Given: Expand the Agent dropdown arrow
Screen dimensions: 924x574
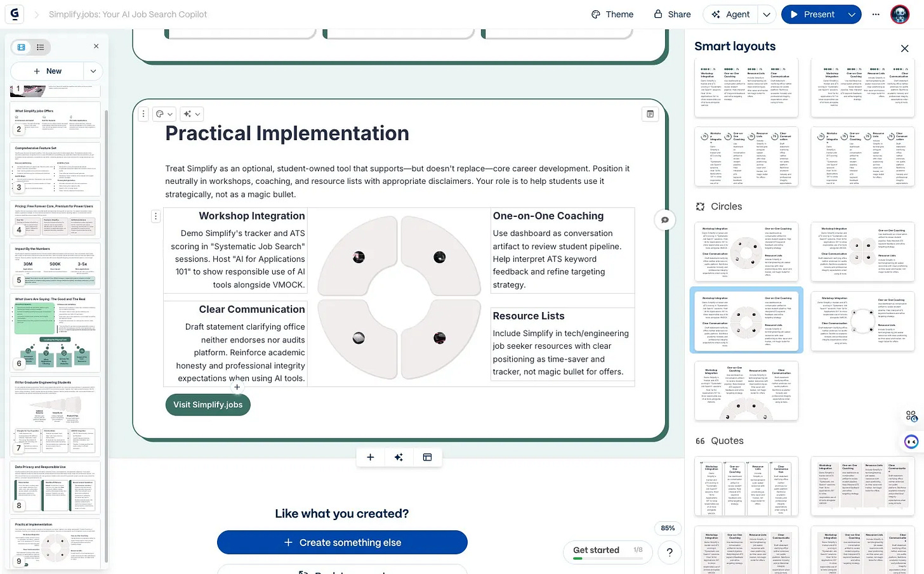Looking at the screenshot, I should pos(767,14).
